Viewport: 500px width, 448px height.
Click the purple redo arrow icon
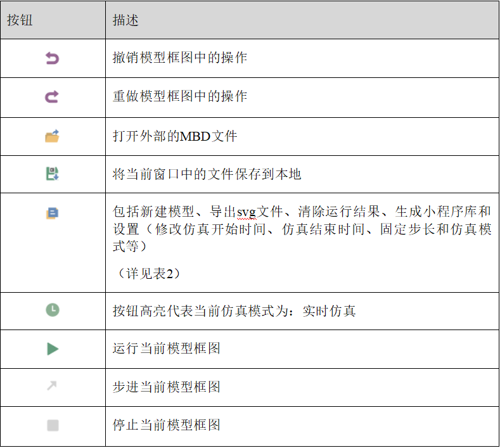point(52,97)
